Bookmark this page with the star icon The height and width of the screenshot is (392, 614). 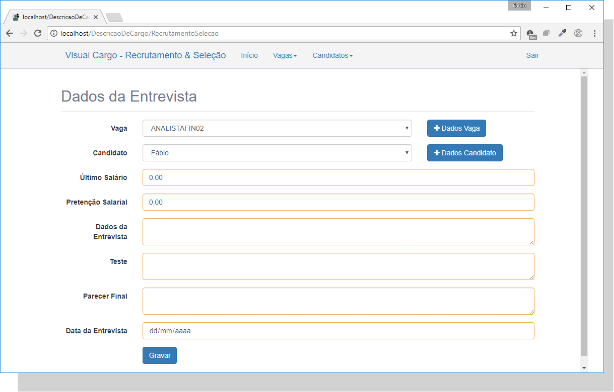point(514,34)
